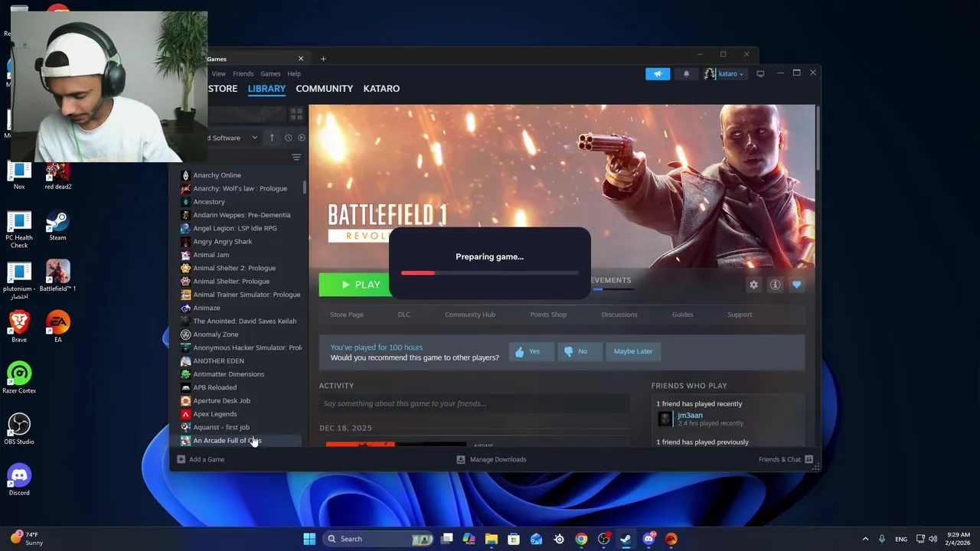Open Discord from the taskbar
Viewport: 980px width, 551px height.
[648, 539]
